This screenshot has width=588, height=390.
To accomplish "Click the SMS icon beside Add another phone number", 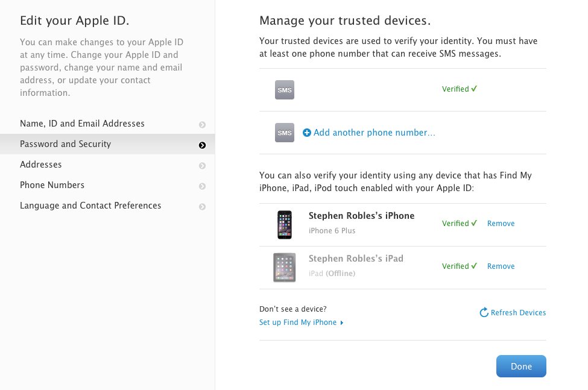I will pyautogui.click(x=284, y=133).
